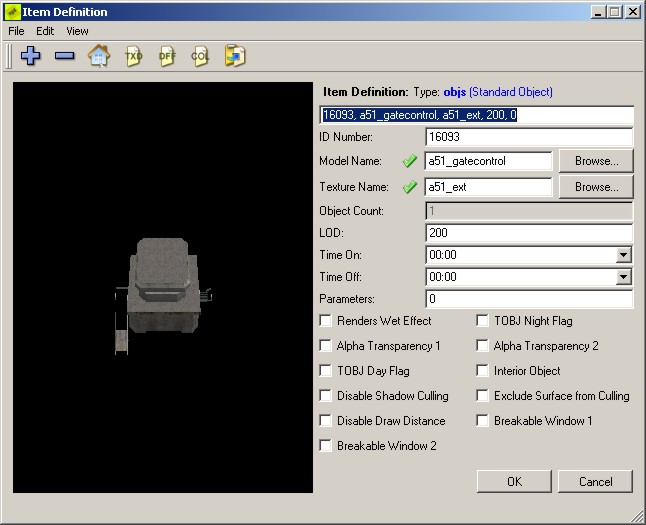Click the Item Definition title bar app icon
Screen dimensions: 646x525
pos(12,12)
